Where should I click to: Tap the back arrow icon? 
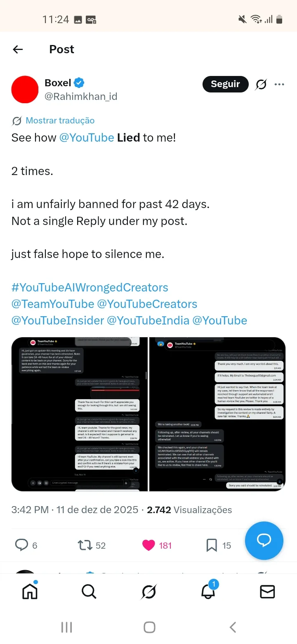[x=18, y=50]
